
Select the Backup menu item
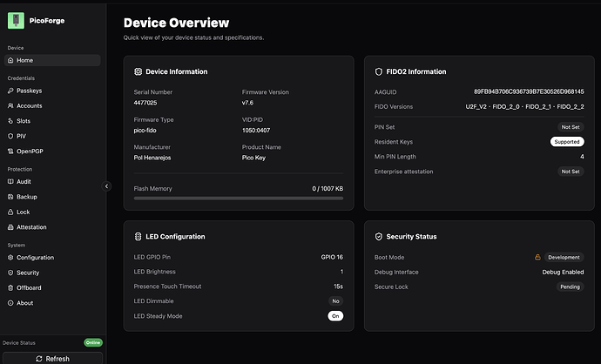click(x=52, y=197)
